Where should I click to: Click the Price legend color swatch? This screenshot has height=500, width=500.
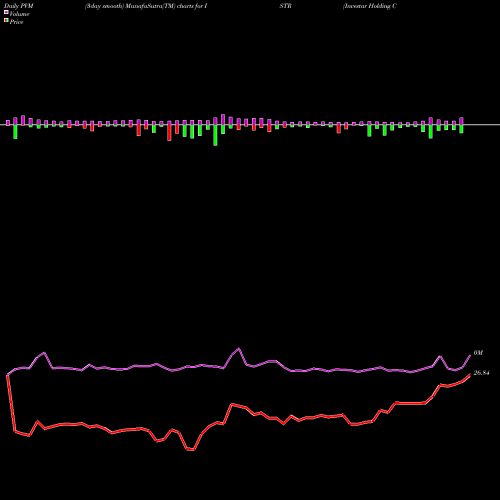6,21
